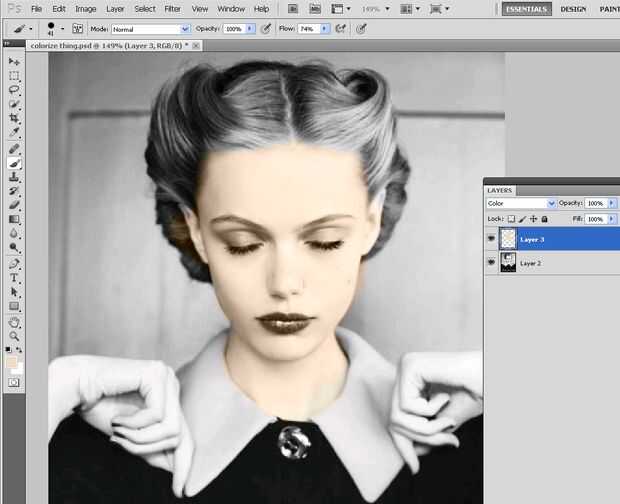This screenshot has width=620, height=504.
Task: Switch to the Essentials workspace
Action: tap(526, 9)
